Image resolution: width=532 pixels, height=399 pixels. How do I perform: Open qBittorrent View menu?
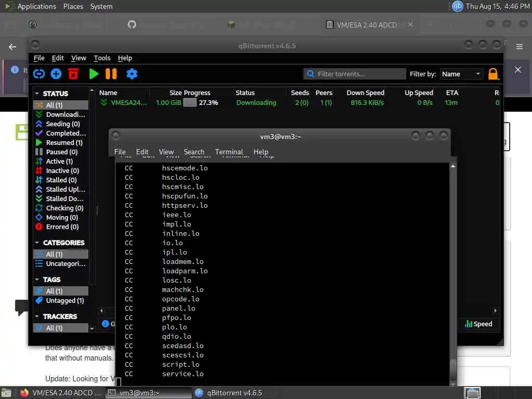tap(79, 58)
